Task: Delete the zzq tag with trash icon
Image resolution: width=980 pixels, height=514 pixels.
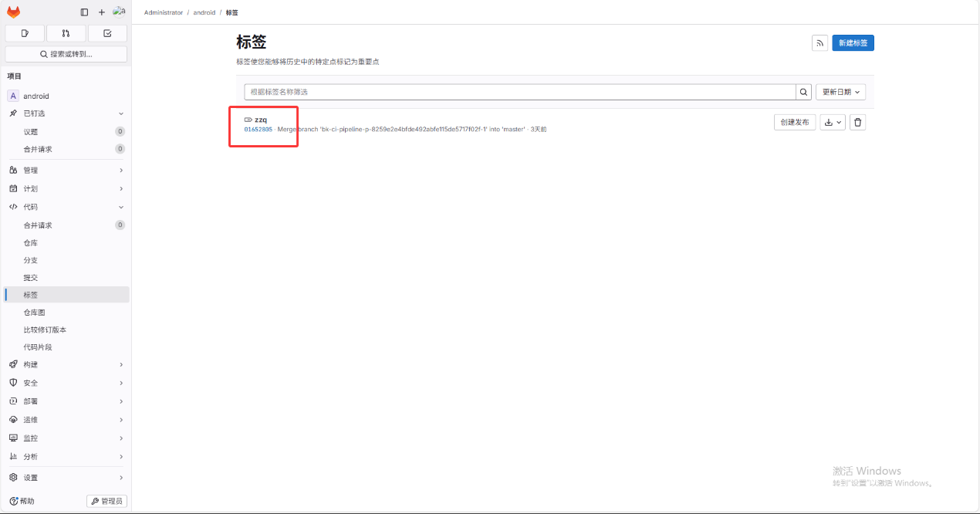Action: click(x=857, y=122)
